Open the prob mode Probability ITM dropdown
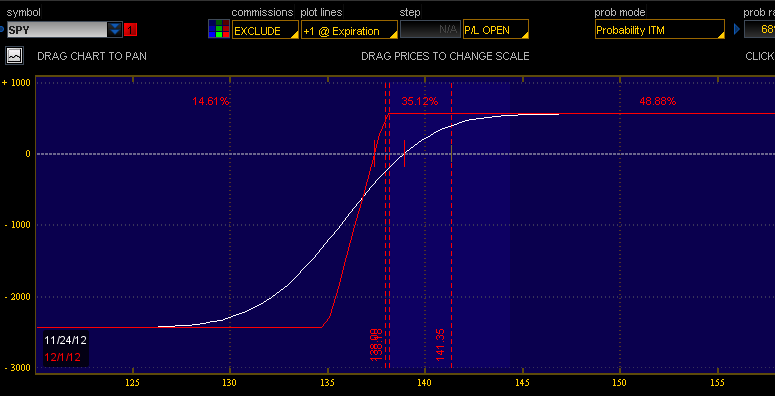775x396 pixels. 660,29
